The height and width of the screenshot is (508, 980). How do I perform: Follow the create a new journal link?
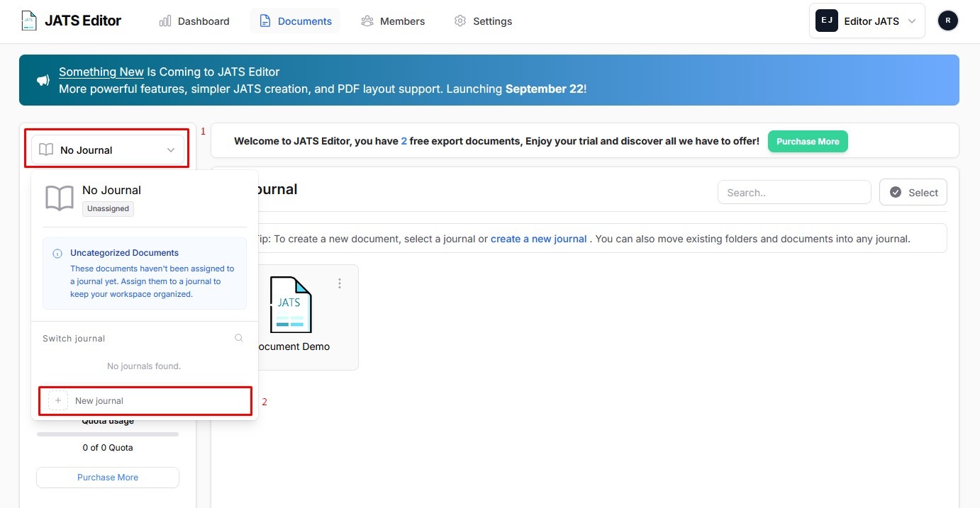[x=538, y=239]
